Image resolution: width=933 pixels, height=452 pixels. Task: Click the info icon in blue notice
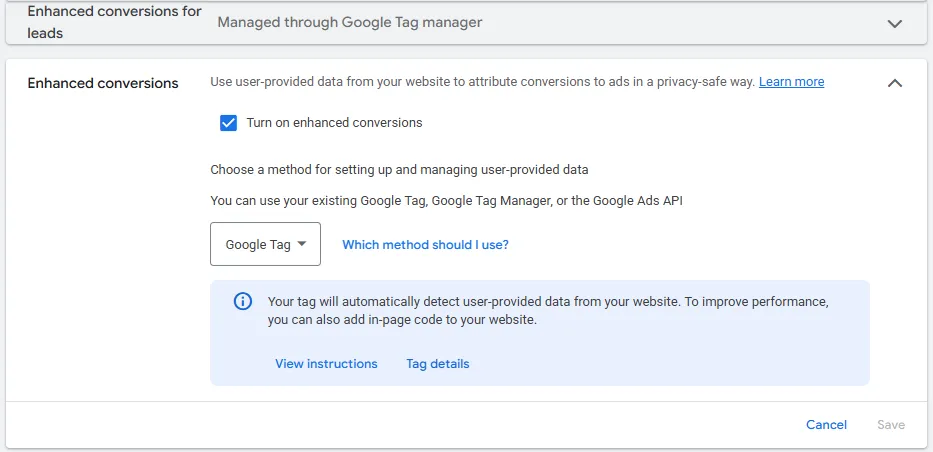click(242, 302)
